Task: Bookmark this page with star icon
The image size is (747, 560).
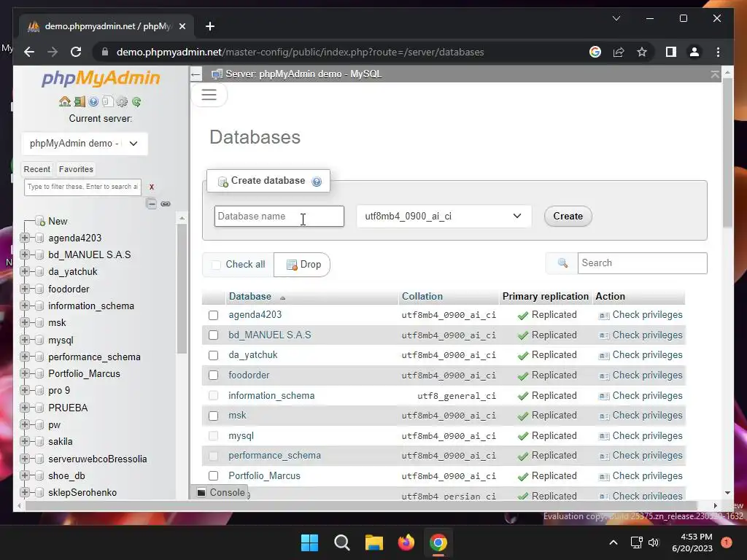Action: click(642, 52)
